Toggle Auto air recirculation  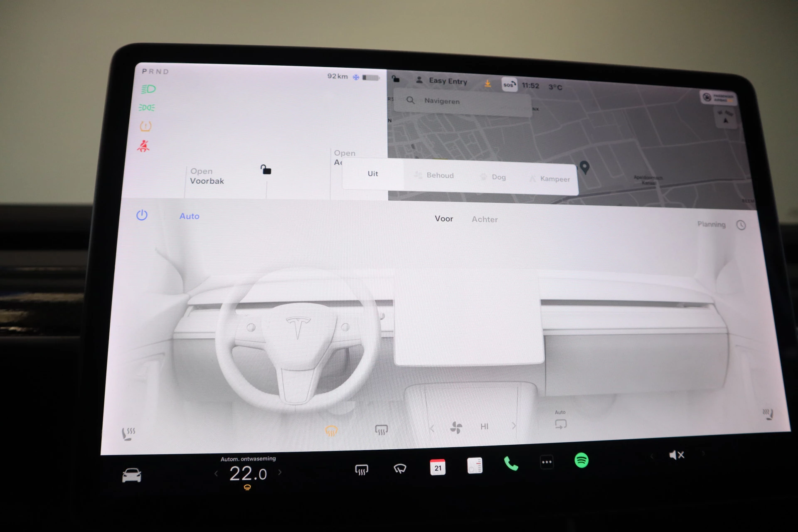tap(560, 421)
